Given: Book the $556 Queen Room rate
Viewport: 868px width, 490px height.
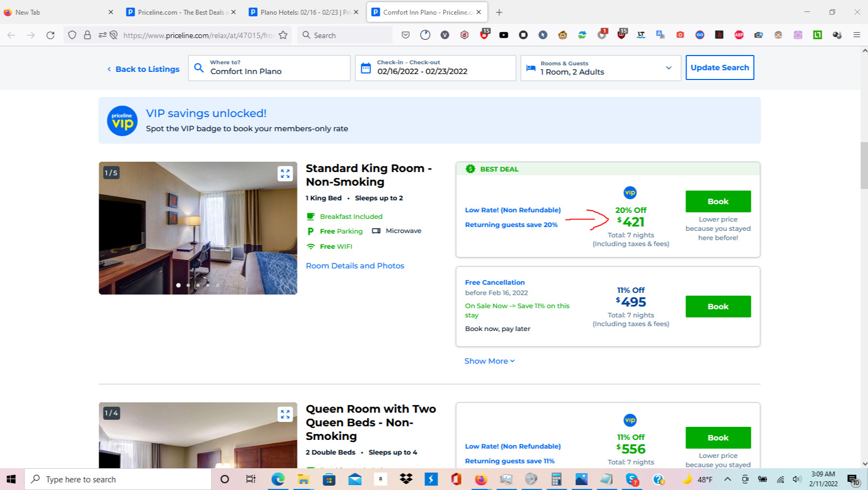Looking at the screenshot, I should [718, 438].
